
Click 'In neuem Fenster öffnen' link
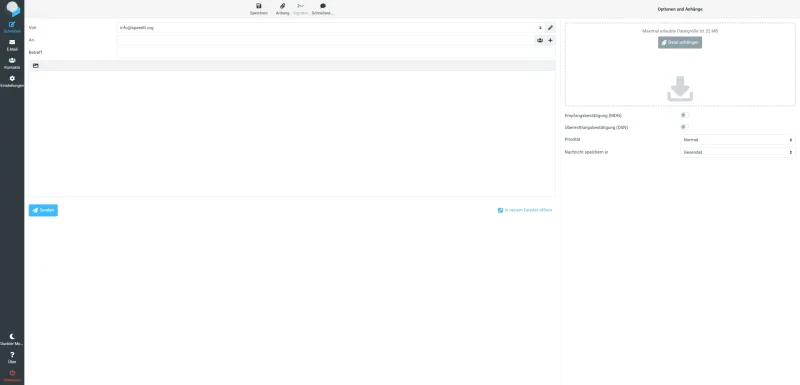click(525, 210)
